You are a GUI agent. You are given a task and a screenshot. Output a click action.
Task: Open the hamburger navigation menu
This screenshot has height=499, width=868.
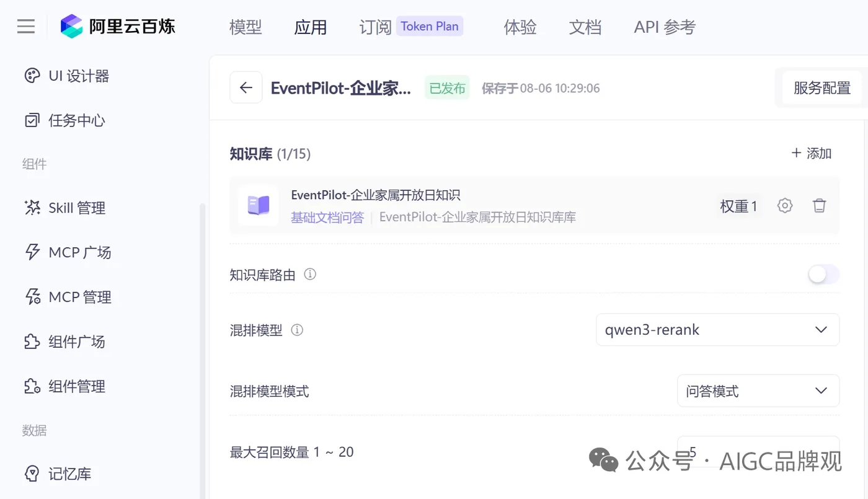click(25, 27)
